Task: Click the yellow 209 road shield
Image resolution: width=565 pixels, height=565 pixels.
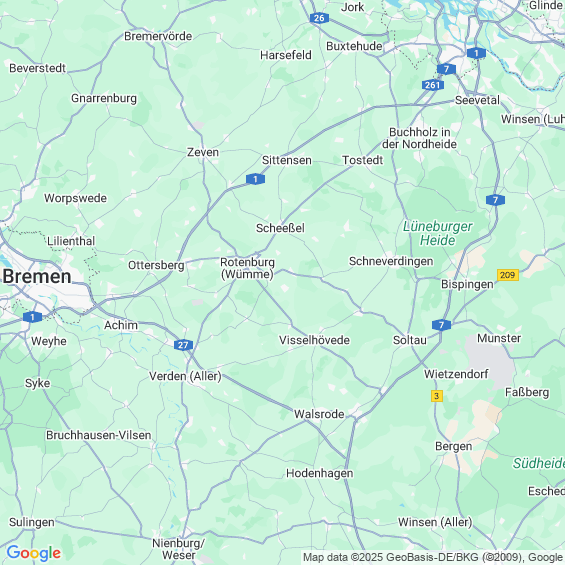Action: pyautogui.click(x=508, y=275)
